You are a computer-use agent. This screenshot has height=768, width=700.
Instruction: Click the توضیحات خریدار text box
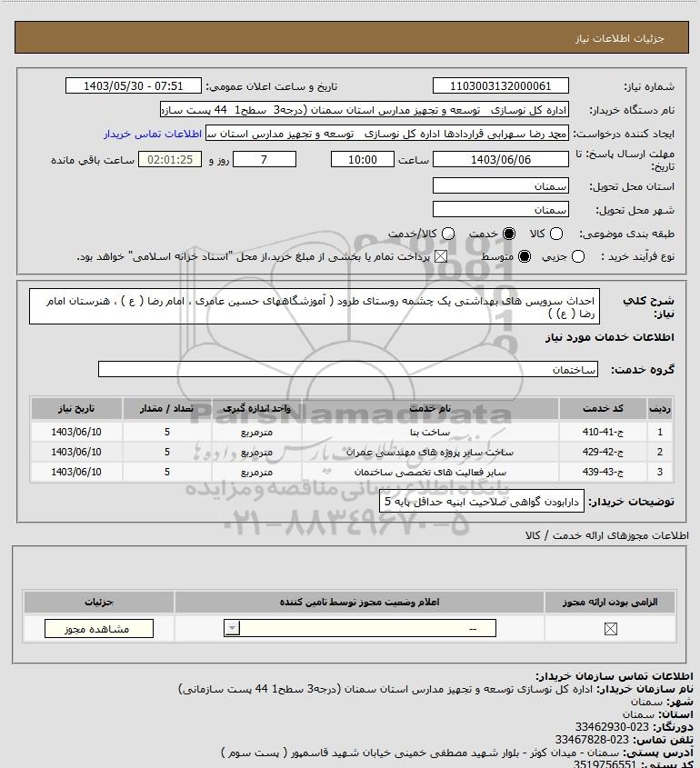point(482,502)
